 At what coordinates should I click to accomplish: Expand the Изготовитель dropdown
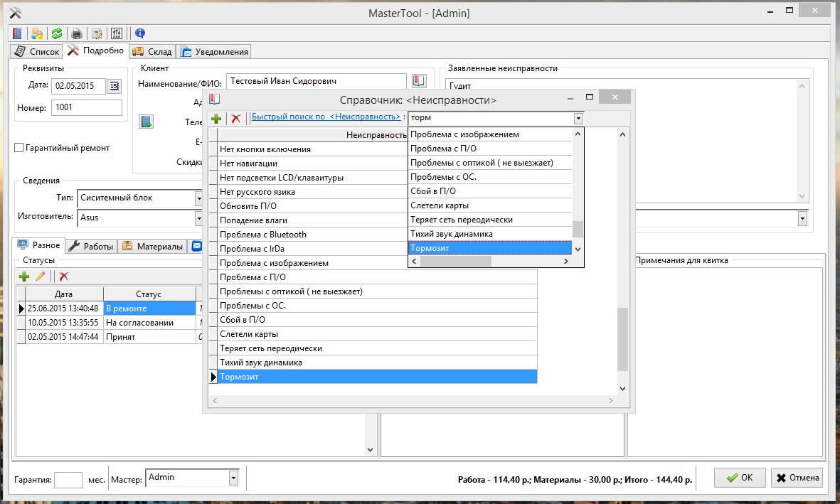[x=198, y=218]
